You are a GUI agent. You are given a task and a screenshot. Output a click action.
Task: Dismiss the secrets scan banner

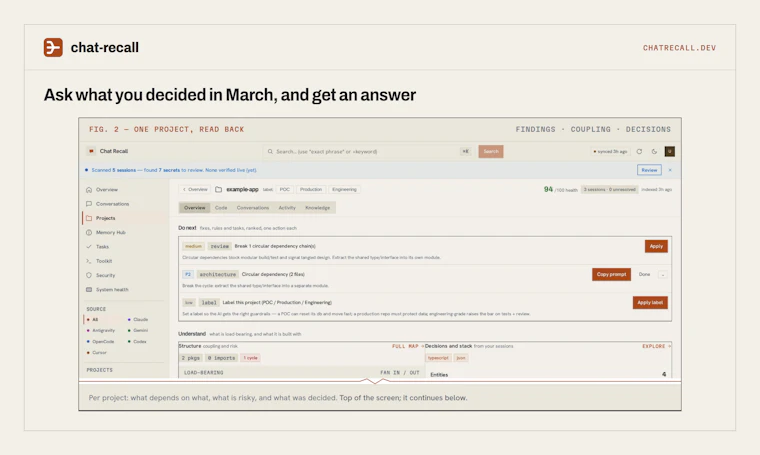(670, 170)
